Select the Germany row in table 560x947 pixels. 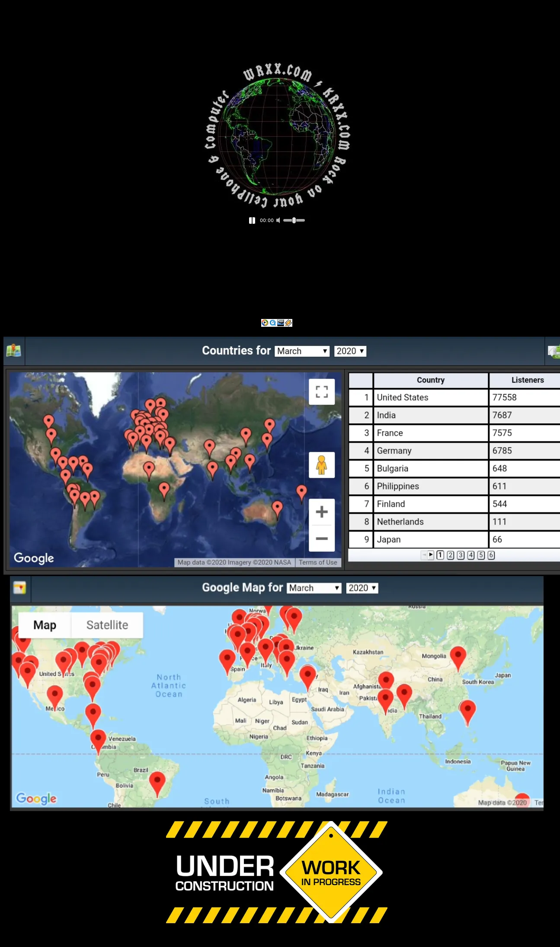(454, 451)
